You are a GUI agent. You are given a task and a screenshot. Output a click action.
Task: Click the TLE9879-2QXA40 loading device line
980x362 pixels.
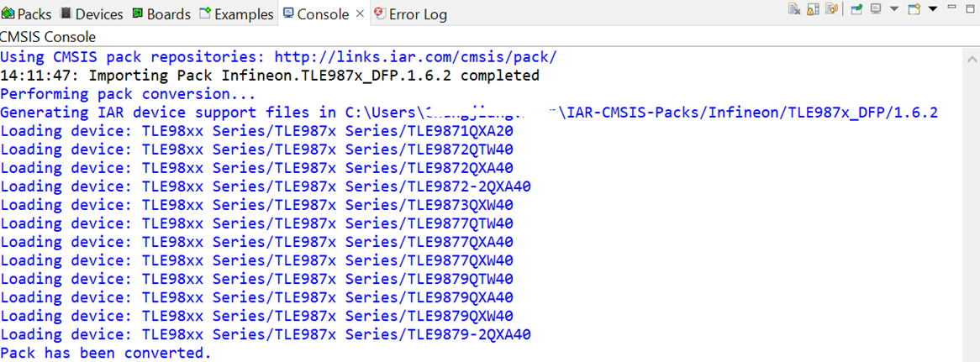pyautogui.click(x=266, y=334)
